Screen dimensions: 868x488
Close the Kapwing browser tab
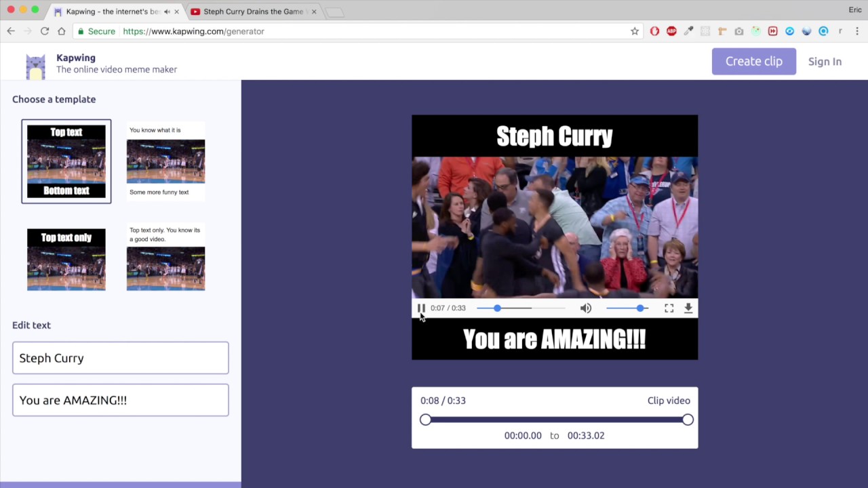[x=176, y=12]
